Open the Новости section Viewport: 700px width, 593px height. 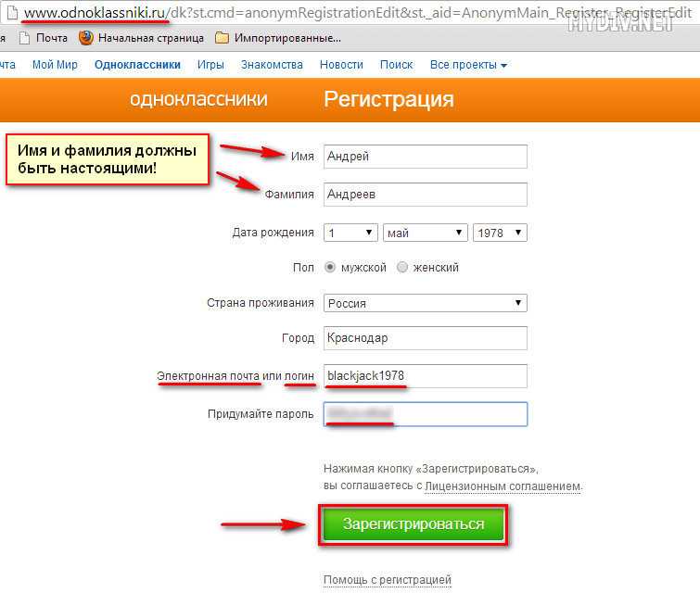(x=341, y=65)
